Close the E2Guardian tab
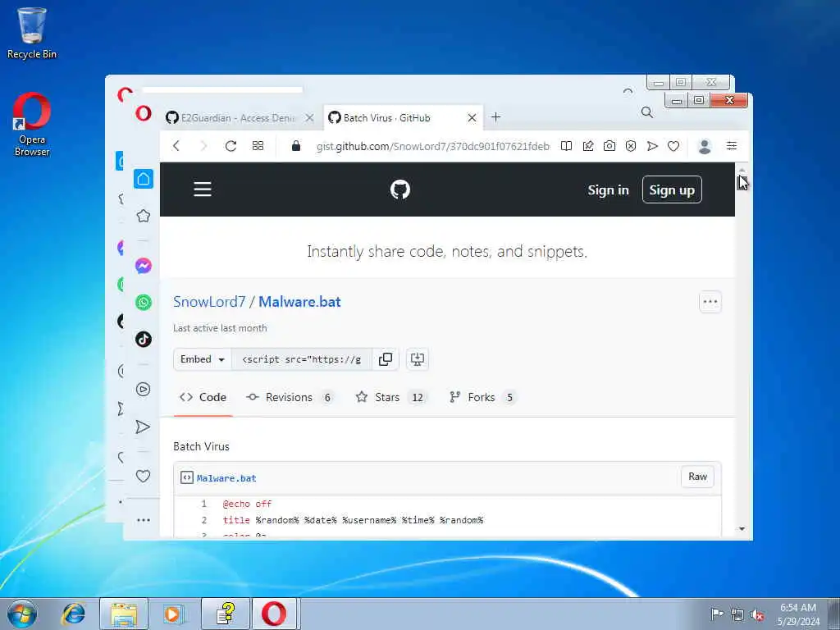The width and height of the screenshot is (840, 630). [309, 118]
